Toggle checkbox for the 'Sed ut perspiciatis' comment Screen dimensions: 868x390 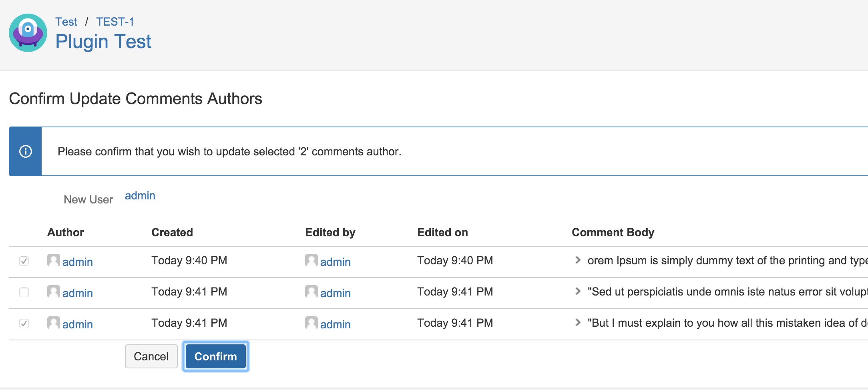[24, 292]
